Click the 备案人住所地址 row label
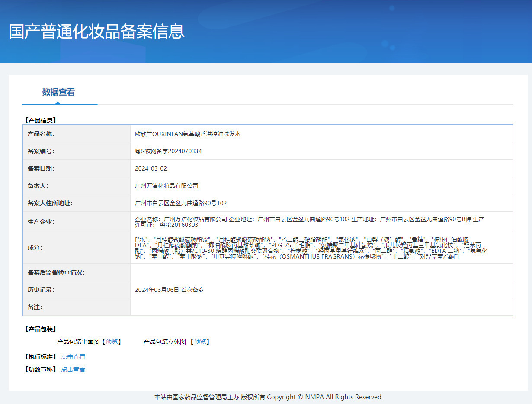Viewport: 532px width, 404px height. click(x=50, y=203)
